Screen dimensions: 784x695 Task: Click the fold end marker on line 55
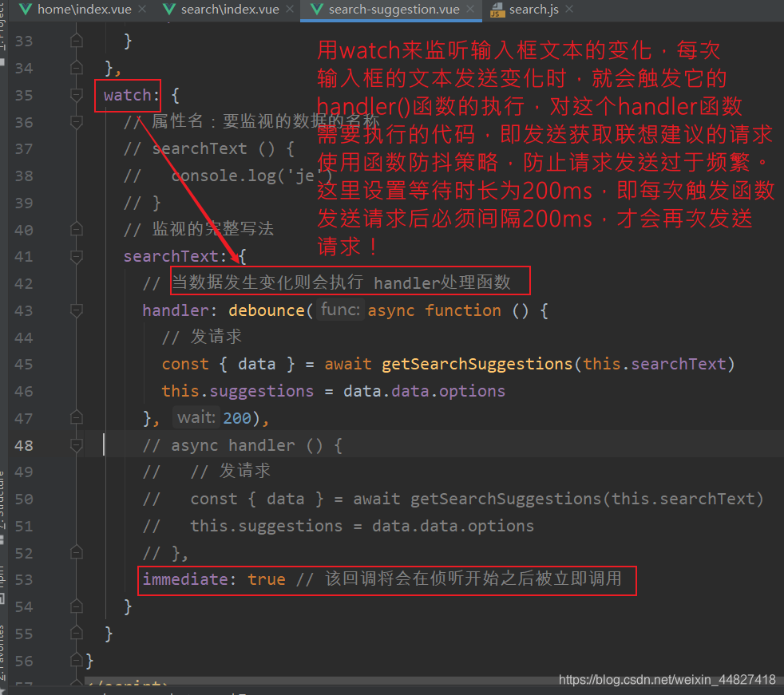click(77, 634)
